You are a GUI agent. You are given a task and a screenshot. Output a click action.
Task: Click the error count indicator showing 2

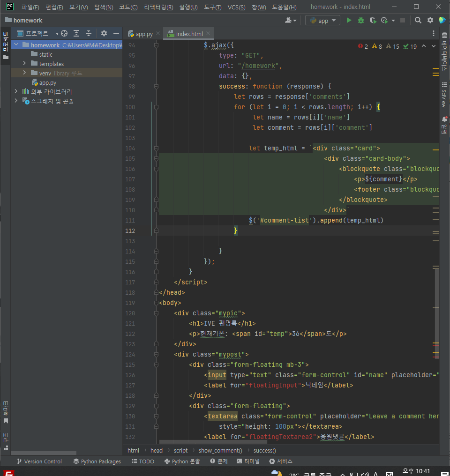(363, 46)
